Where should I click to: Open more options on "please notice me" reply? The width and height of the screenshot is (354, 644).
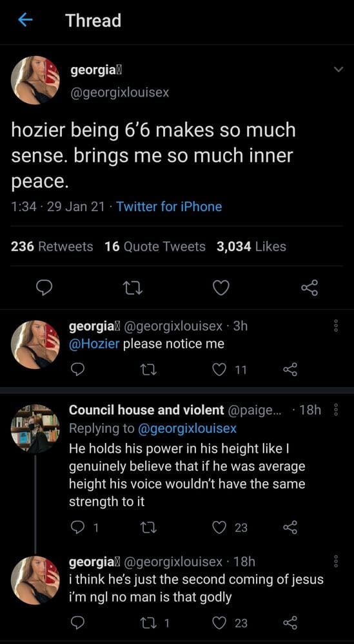click(x=336, y=327)
